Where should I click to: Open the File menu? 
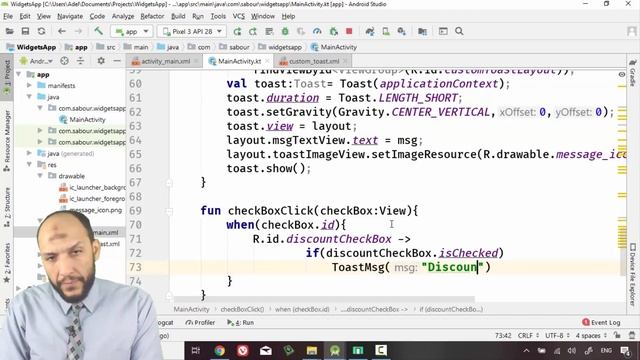(x=8, y=16)
